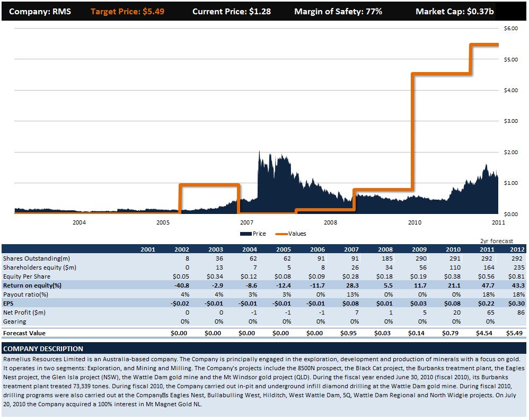The image size is (529, 420).
Task: Click 'Current Price: $1.28' in header
Action: coord(232,12)
